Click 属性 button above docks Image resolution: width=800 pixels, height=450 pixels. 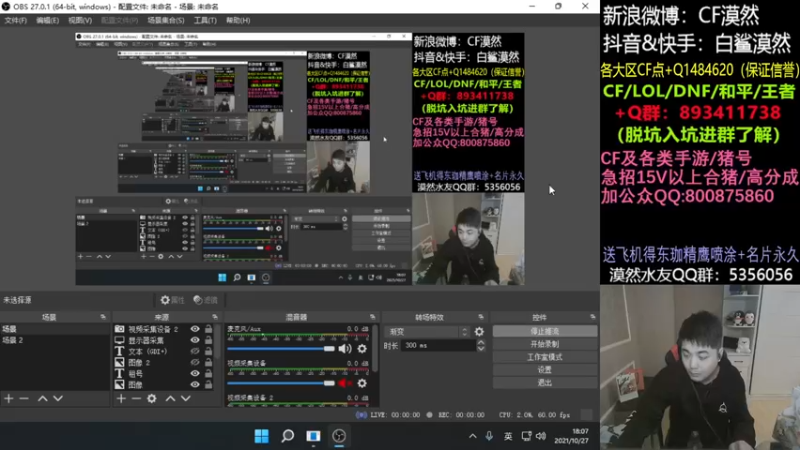coord(172,300)
